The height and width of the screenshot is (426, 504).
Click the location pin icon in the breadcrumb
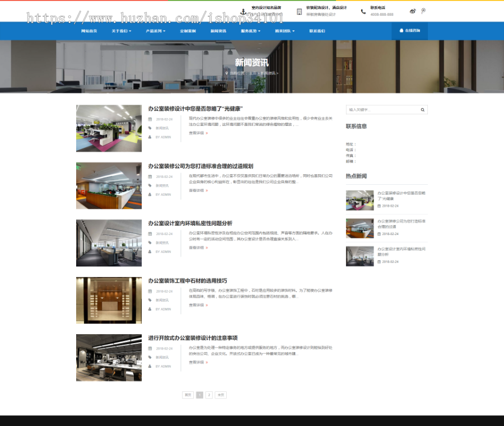pos(227,73)
